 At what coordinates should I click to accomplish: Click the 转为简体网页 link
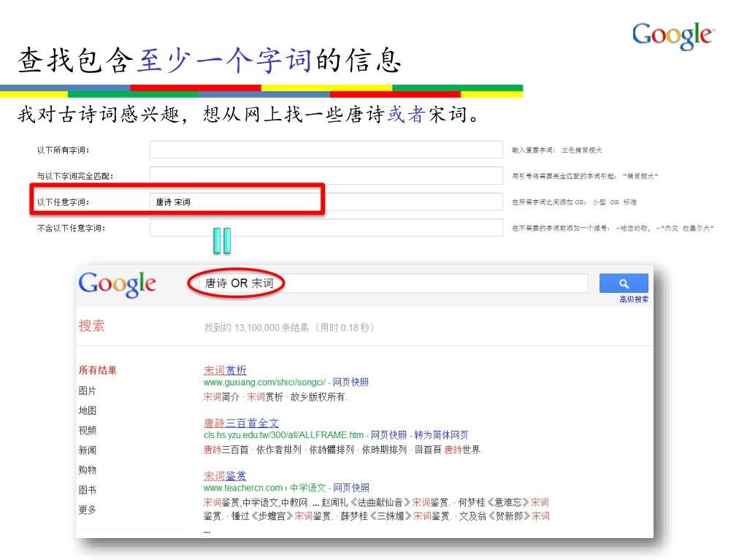pyautogui.click(x=441, y=435)
